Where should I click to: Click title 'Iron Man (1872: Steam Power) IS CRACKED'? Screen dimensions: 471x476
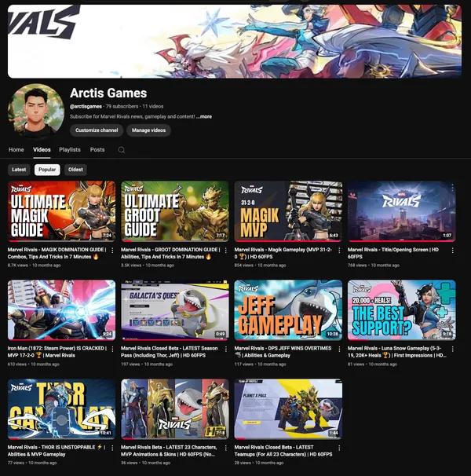(57, 352)
